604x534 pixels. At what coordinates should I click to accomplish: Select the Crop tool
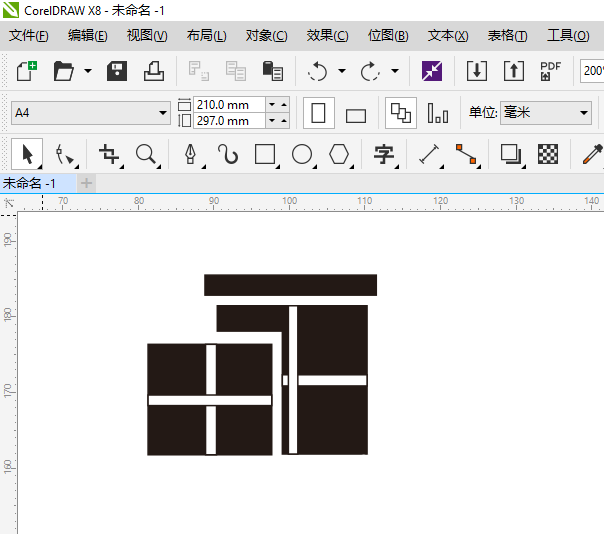[108, 154]
